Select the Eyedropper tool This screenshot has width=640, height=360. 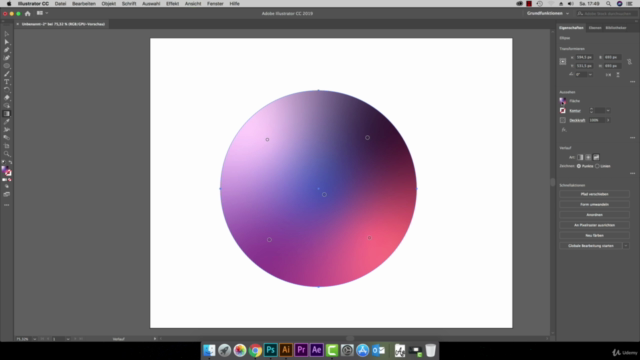coord(7,122)
